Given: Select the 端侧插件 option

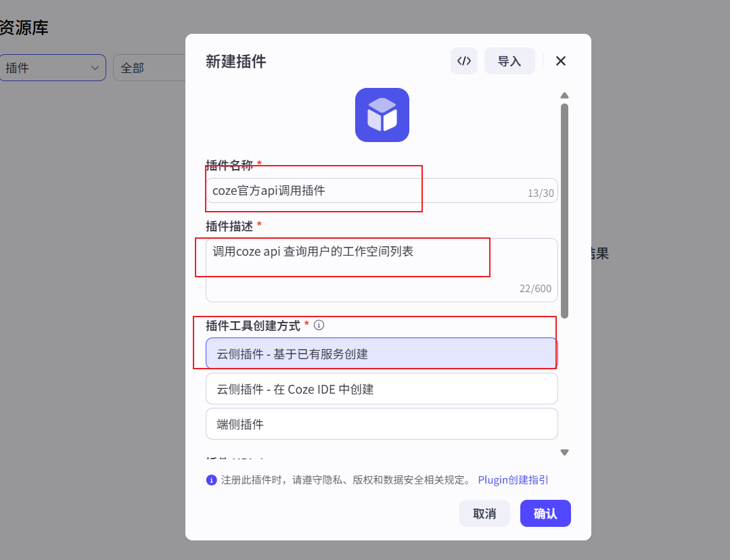Looking at the screenshot, I should (x=382, y=423).
